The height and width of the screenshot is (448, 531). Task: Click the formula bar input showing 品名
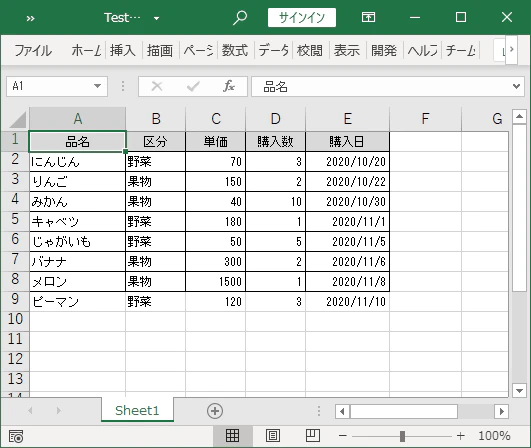pos(381,86)
